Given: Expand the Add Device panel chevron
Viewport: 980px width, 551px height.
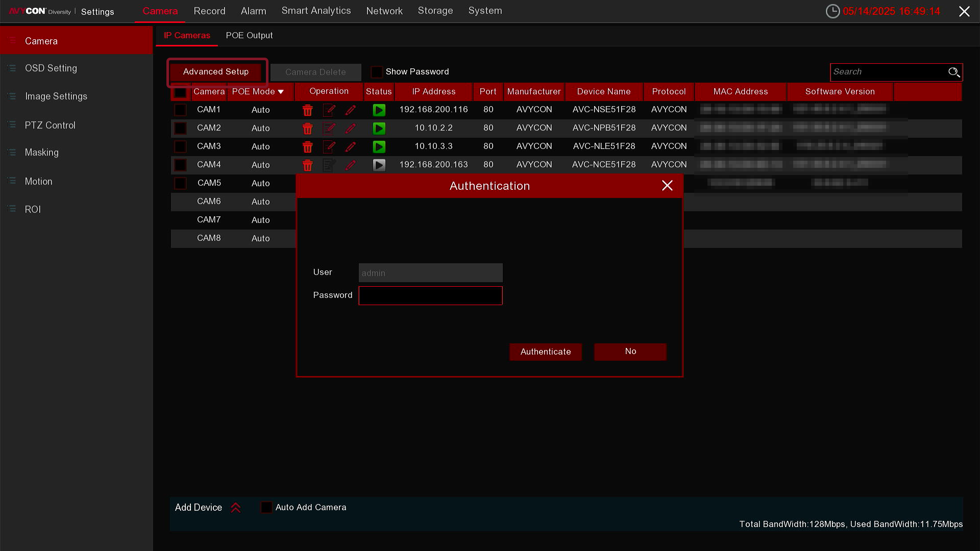Looking at the screenshot, I should coord(235,508).
